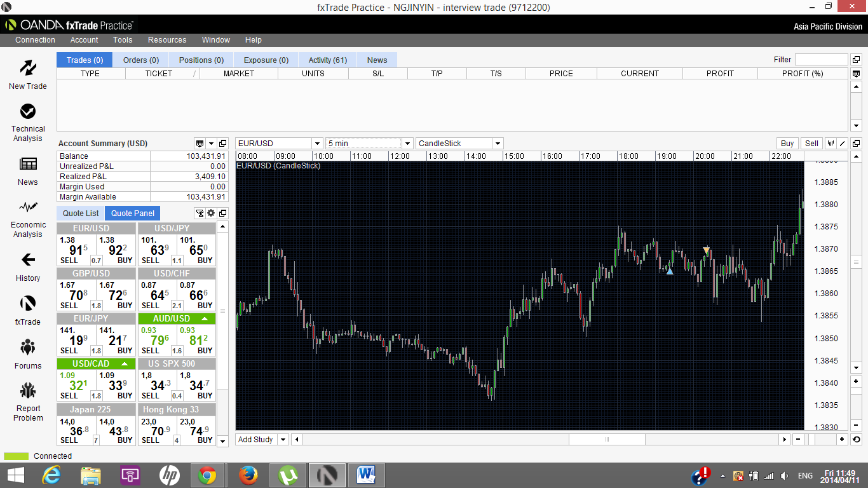Viewport: 868px width, 488px height.
Task: Click the quote panel monitor layout icon
Action: 200,213
